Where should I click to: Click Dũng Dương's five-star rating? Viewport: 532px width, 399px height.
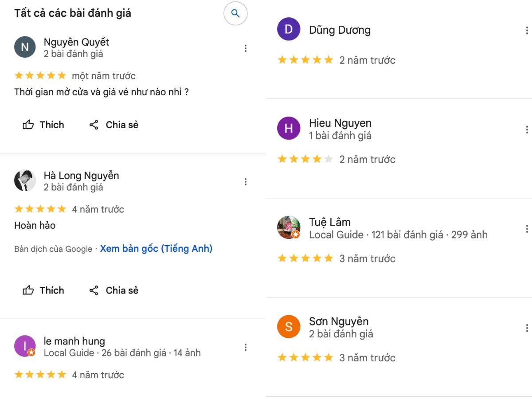point(305,60)
